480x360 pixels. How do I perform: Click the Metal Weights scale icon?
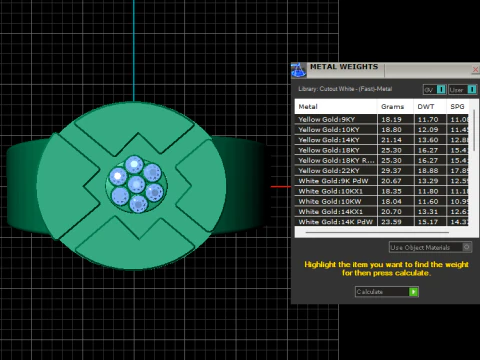tap(298, 70)
